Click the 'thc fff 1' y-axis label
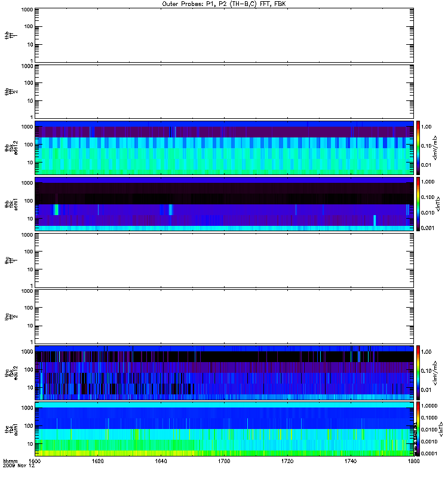Screen dimensions: 448x478 11,261
